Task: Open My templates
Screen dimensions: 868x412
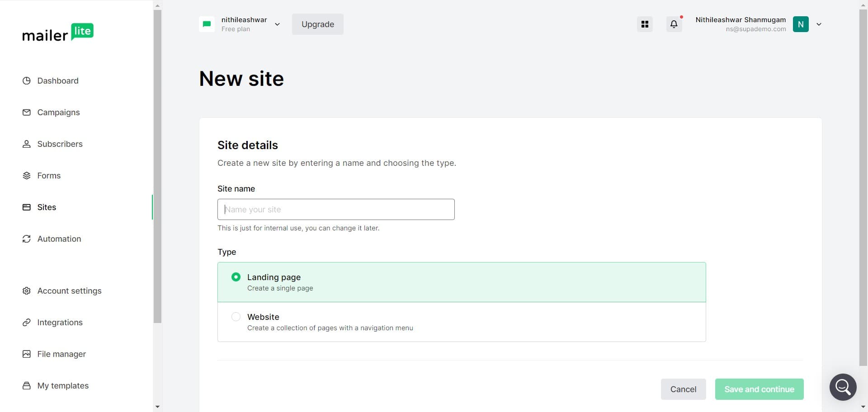Action: tap(62, 385)
